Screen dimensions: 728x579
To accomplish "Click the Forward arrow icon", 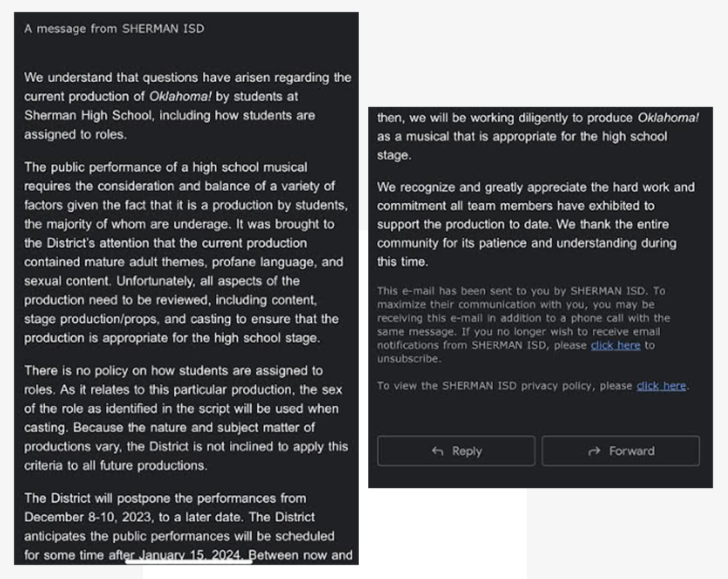I will pos(594,451).
